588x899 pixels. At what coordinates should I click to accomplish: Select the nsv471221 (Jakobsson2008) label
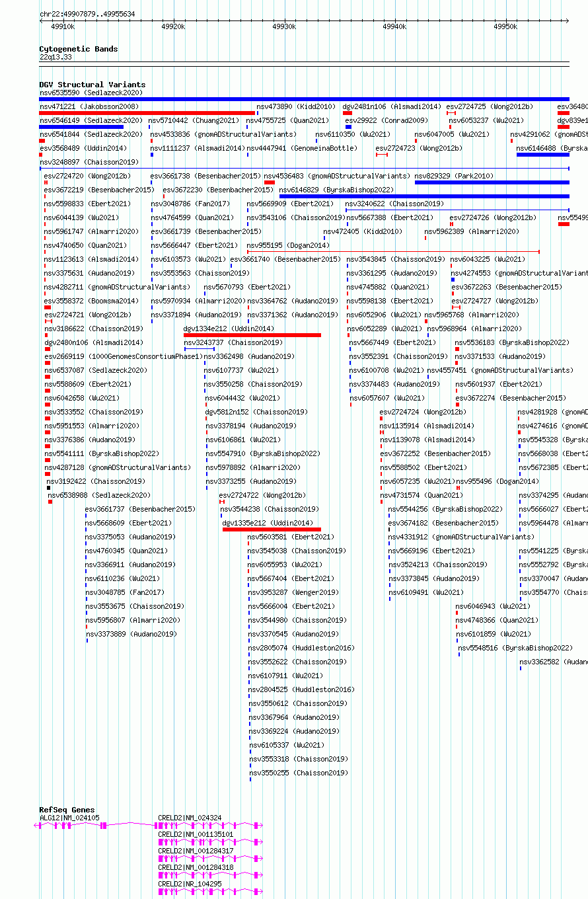pos(89,106)
